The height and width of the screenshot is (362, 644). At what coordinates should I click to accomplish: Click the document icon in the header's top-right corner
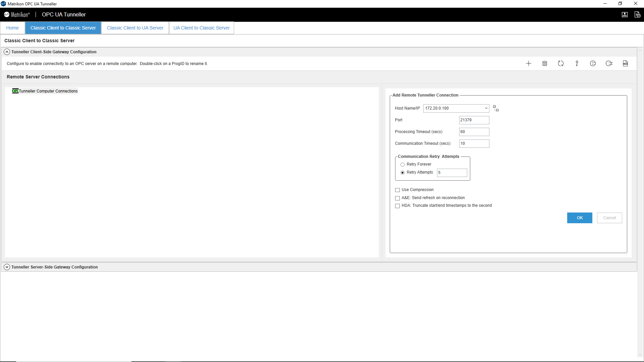pyautogui.click(x=637, y=14)
